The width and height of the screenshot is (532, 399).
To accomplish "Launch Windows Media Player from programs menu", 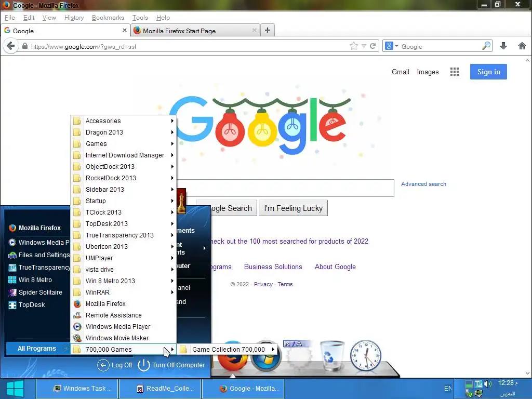I will [124, 327].
